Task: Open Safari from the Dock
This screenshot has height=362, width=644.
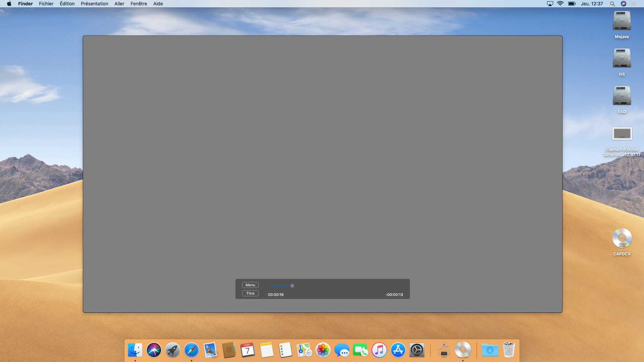Action: tap(192, 350)
